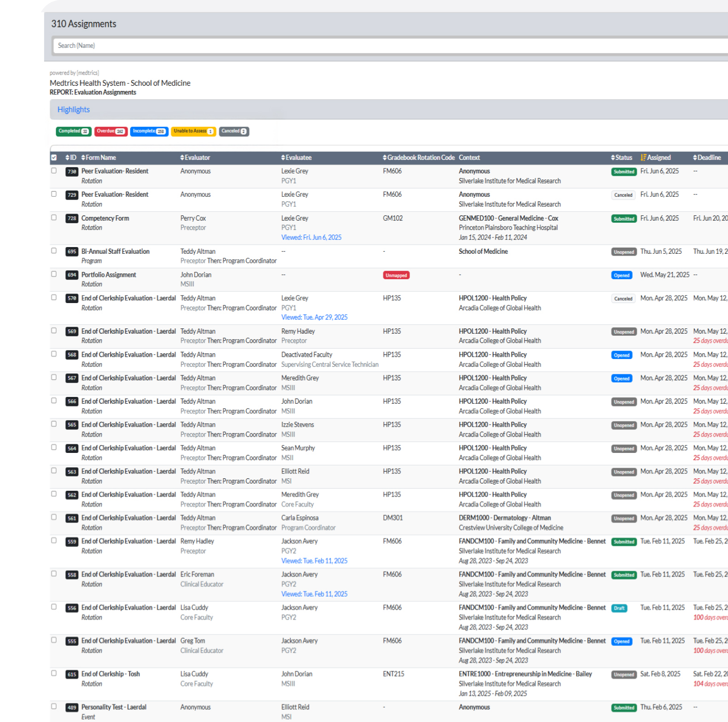
Task: Sort by Evaluator column
Action: click(181, 157)
